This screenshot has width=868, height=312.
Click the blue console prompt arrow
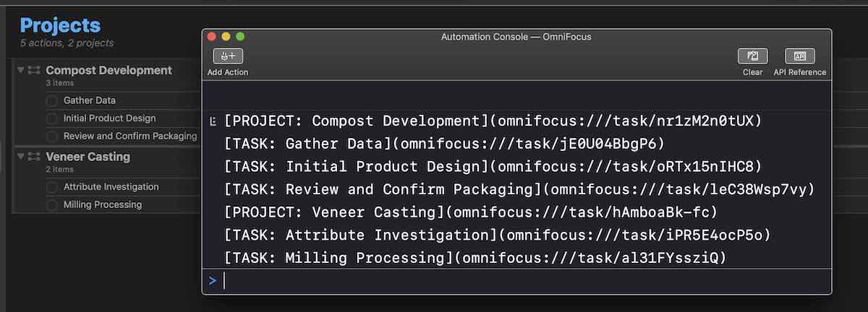point(213,280)
